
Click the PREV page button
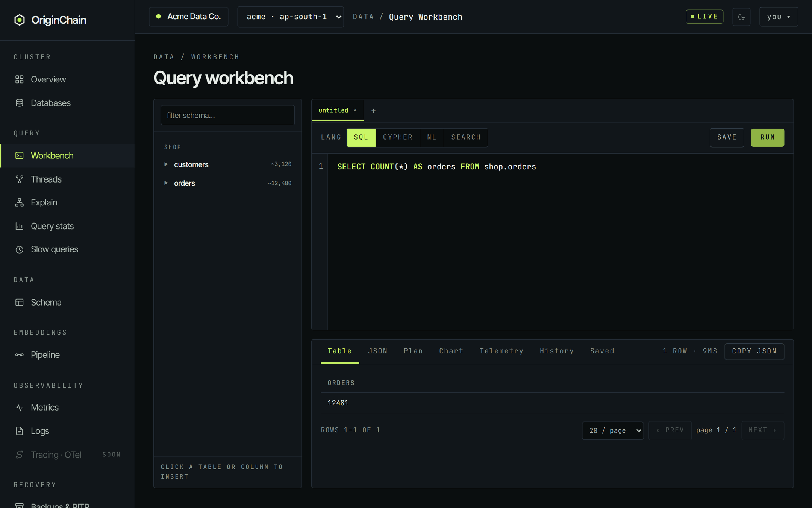coord(670,430)
